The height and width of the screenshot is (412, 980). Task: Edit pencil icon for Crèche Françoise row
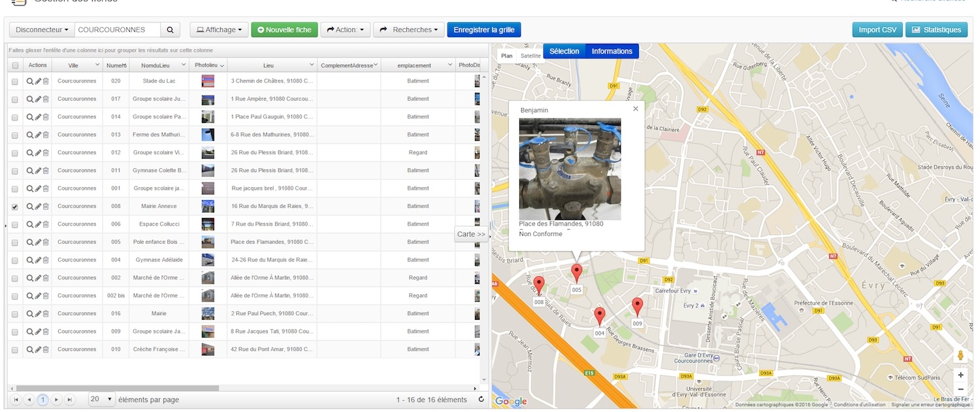pyautogui.click(x=38, y=349)
